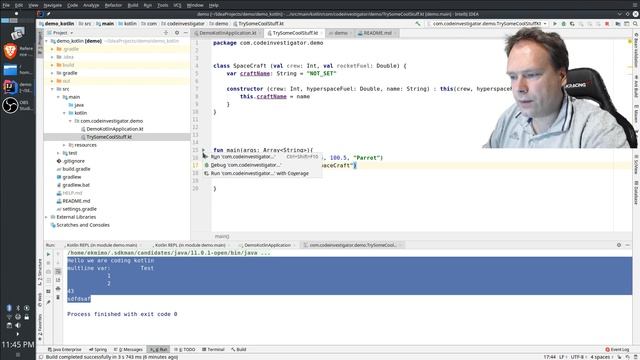
Task: Switch to first Kotlin REPL run tab
Action: [x=102, y=245]
